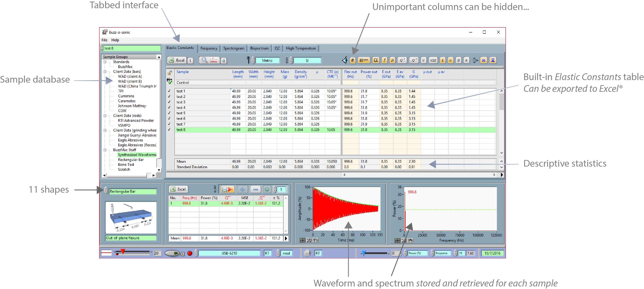644x289 pixels.
Task: Collapse the Standards tree group
Action: [x=105, y=62]
